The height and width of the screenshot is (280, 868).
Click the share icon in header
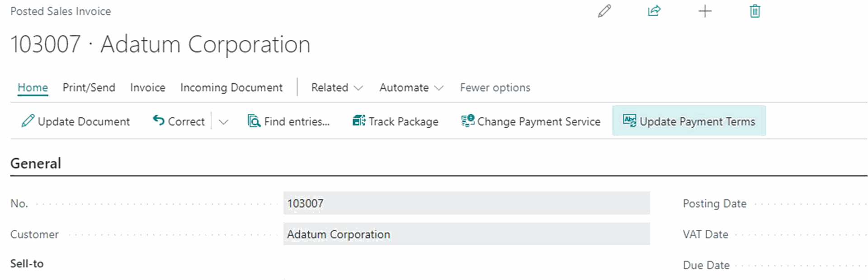[x=654, y=11]
